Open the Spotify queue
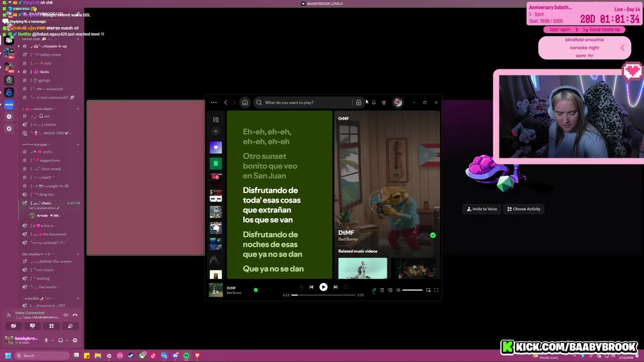This screenshot has height=362, width=644. [x=382, y=290]
